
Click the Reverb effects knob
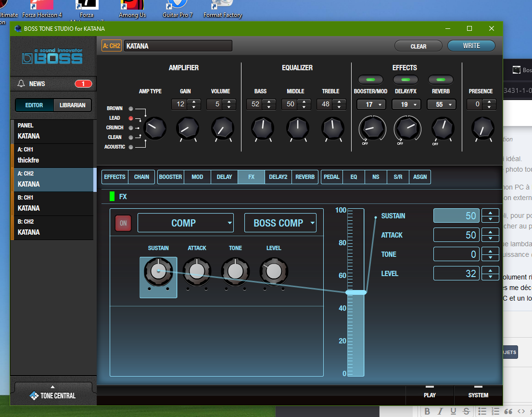point(443,128)
